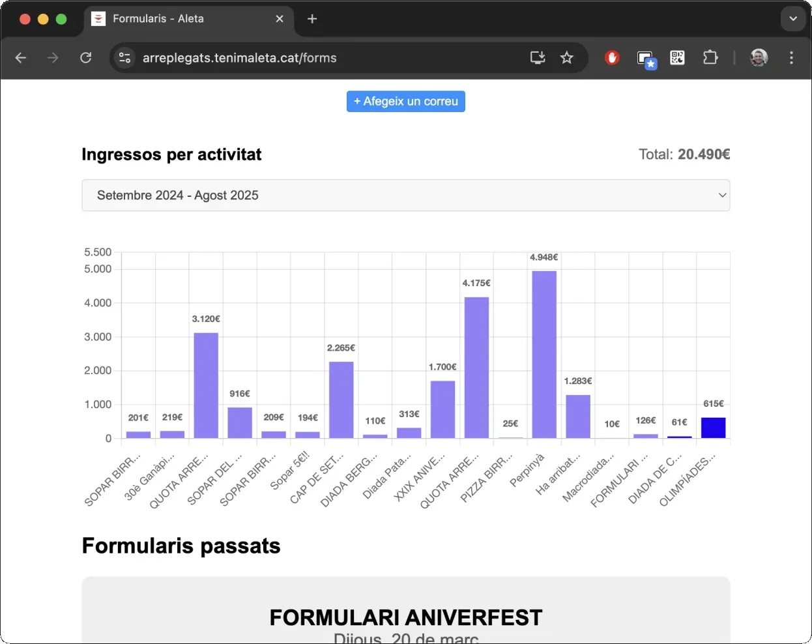Reload the current page
The height and width of the screenshot is (644, 812).
click(85, 58)
